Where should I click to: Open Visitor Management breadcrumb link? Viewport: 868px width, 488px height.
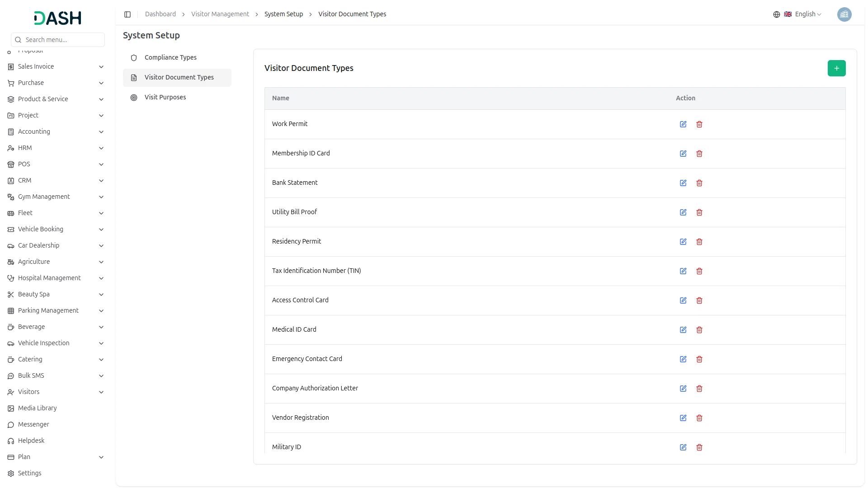tap(220, 14)
